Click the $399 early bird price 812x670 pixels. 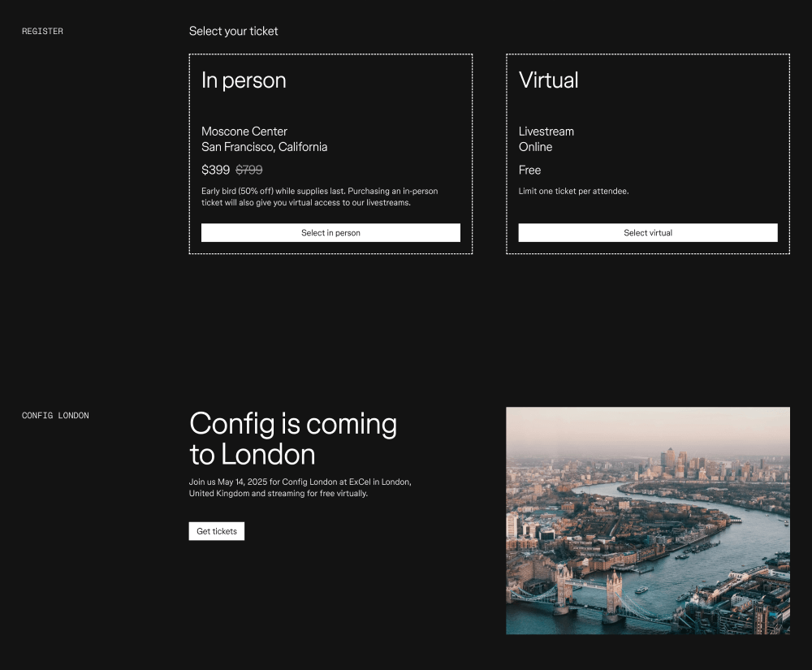click(215, 170)
